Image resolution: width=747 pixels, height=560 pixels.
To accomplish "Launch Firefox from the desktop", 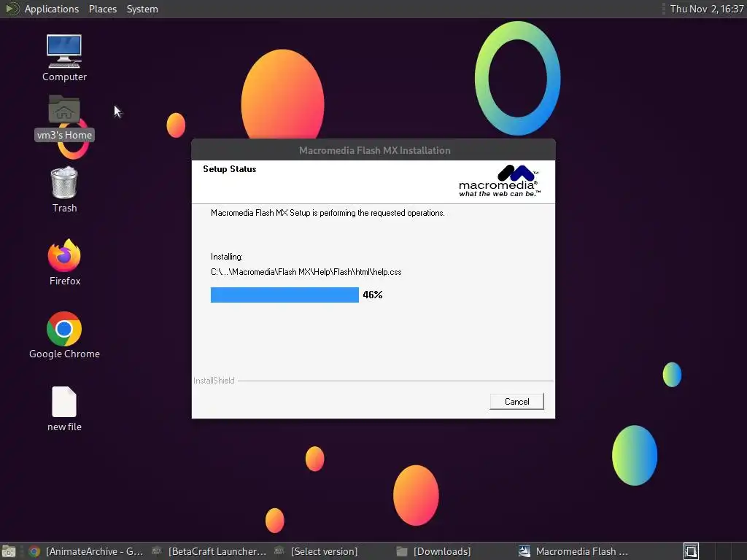I will 64,262.
